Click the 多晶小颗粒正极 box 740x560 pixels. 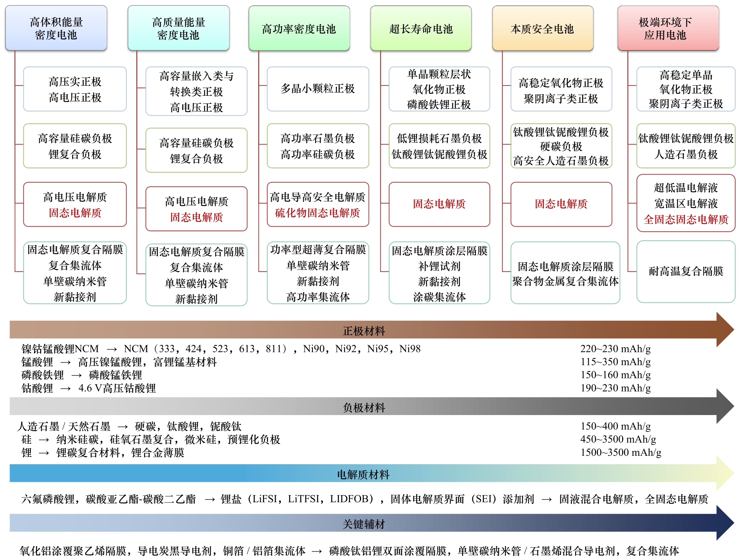pos(318,88)
